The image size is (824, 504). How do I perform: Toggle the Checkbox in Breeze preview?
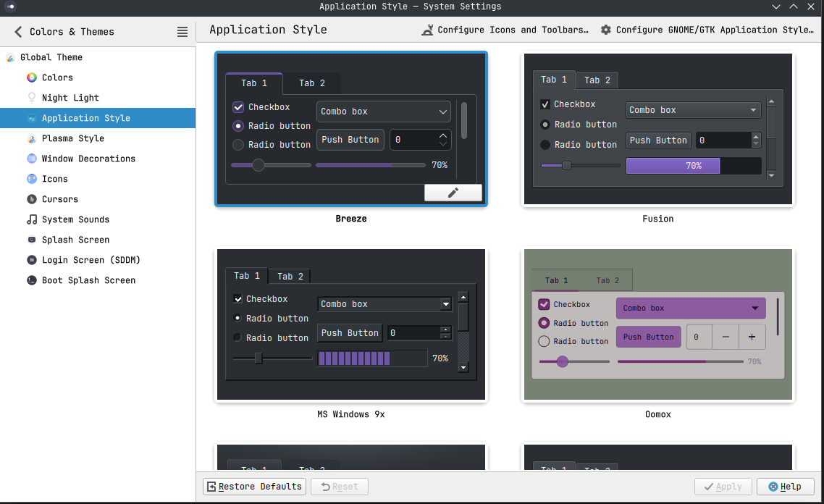pyautogui.click(x=238, y=107)
